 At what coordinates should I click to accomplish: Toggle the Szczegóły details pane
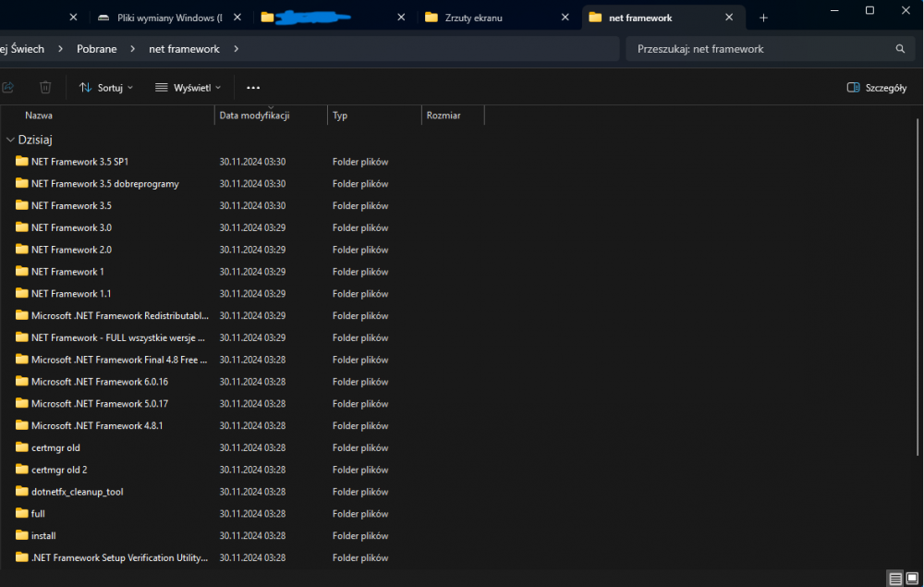pyautogui.click(x=877, y=87)
